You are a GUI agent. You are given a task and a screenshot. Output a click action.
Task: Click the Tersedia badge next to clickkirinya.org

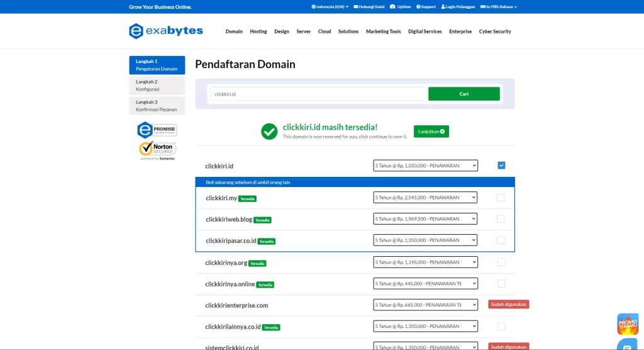(x=257, y=263)
